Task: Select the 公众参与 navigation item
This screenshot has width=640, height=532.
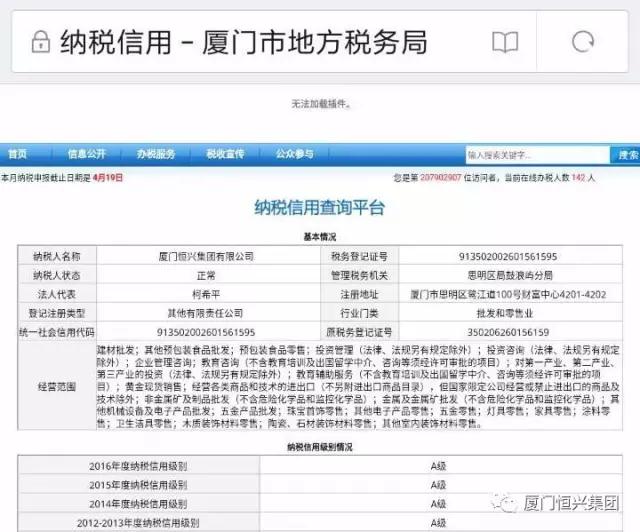Action: 294,154
